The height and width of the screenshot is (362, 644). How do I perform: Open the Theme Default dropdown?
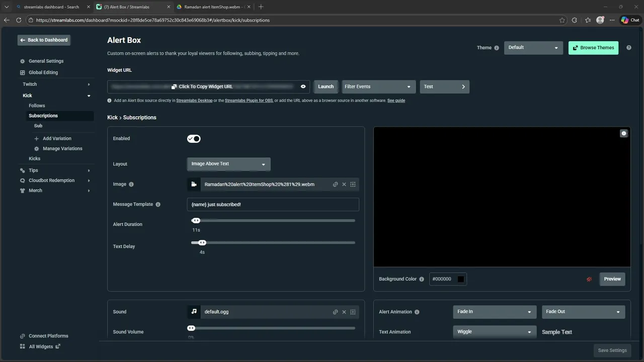pos(533,48)
